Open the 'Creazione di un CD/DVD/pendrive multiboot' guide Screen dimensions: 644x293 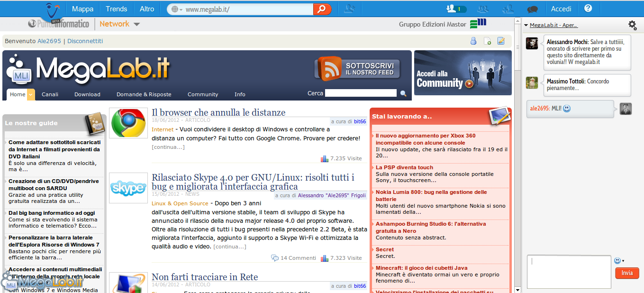54,184
